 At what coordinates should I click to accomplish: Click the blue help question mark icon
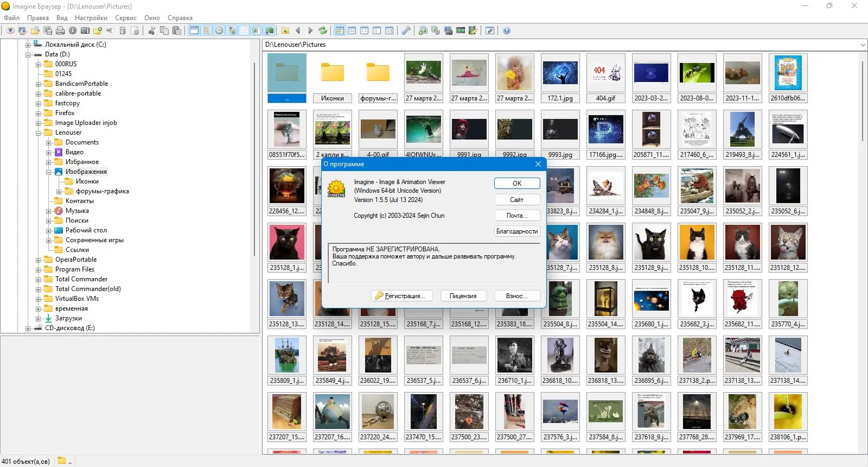(x=507, y=30)
